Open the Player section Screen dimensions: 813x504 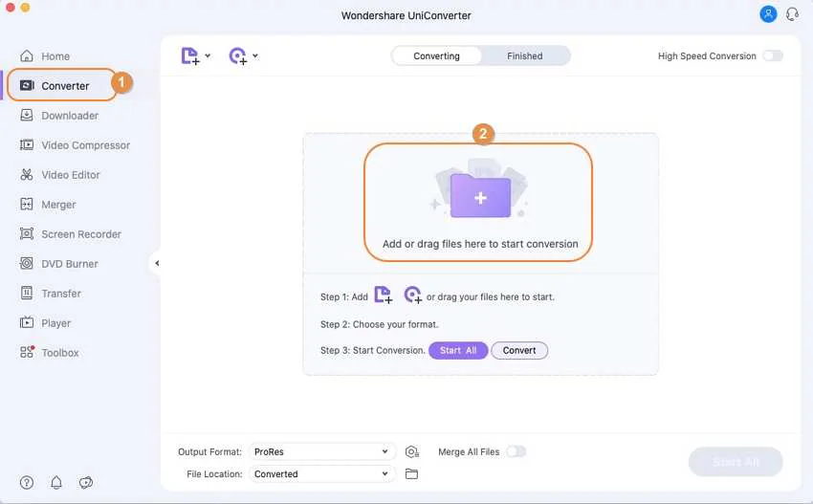click(45, 323)
